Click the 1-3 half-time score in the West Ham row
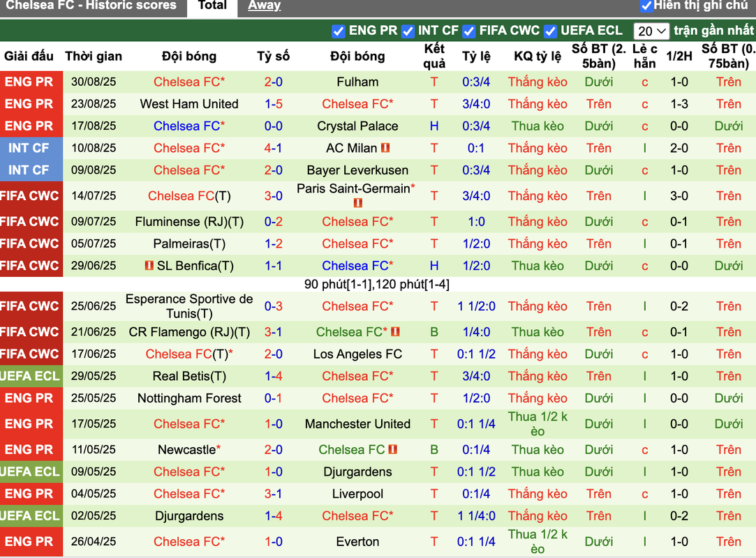This screenshot has width=756, height=558. coord(679,104)
